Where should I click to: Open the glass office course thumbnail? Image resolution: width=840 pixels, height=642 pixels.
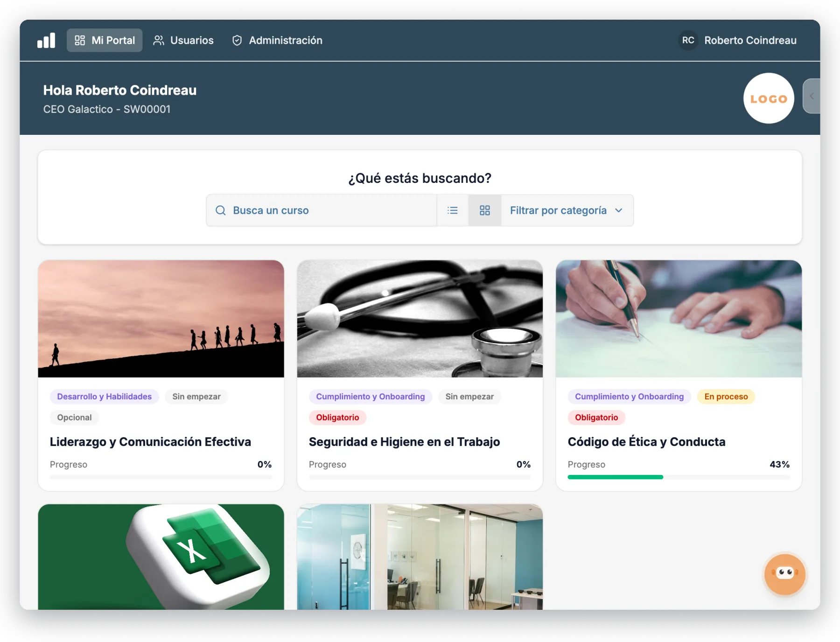[420, 557]
